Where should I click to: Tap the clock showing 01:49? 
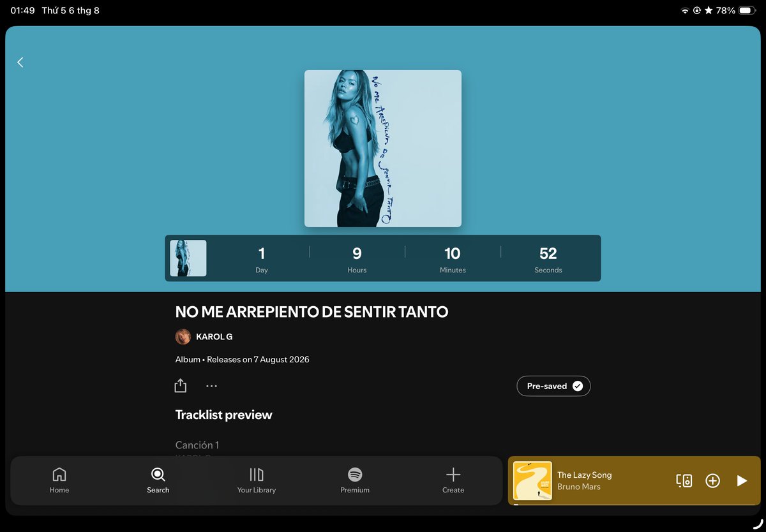pyautogui.click(x=22, y=10)
